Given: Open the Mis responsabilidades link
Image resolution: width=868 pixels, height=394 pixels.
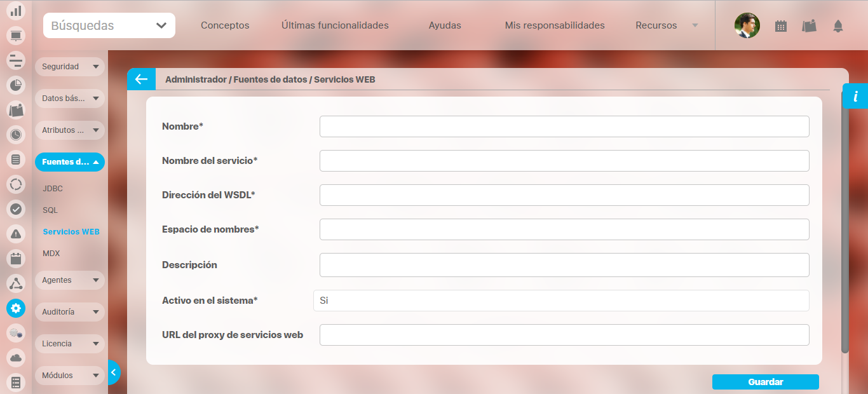Looking at the screenshot, I should (555, 25).
